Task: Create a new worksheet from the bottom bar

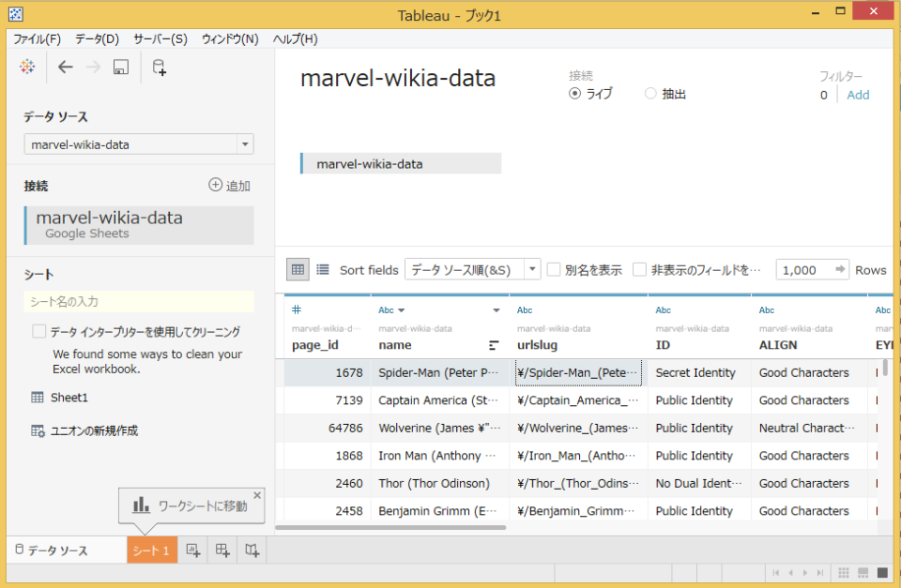Action: pos(191,550)
